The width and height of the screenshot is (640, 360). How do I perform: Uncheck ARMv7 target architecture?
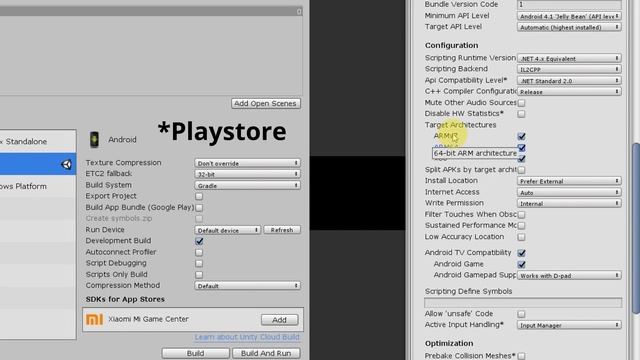(521, 136)
